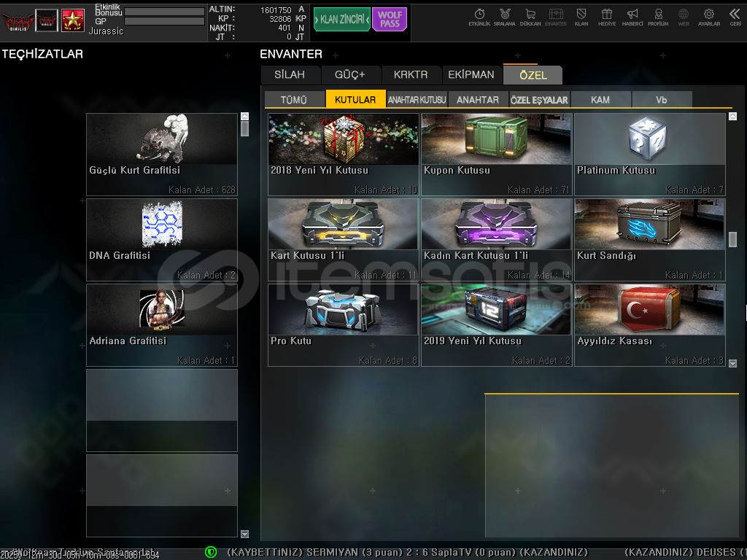Click the GP progress bar
747x560 pixels.
164,21
